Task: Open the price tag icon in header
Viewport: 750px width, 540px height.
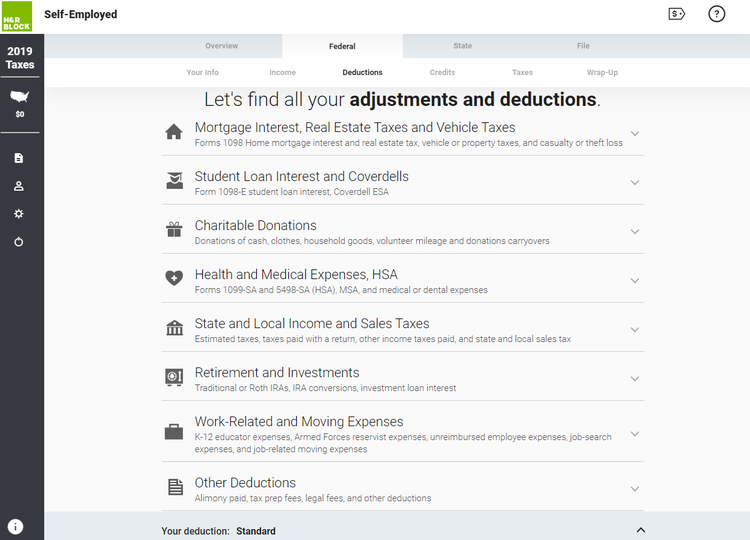Action: tap(677, 14)
